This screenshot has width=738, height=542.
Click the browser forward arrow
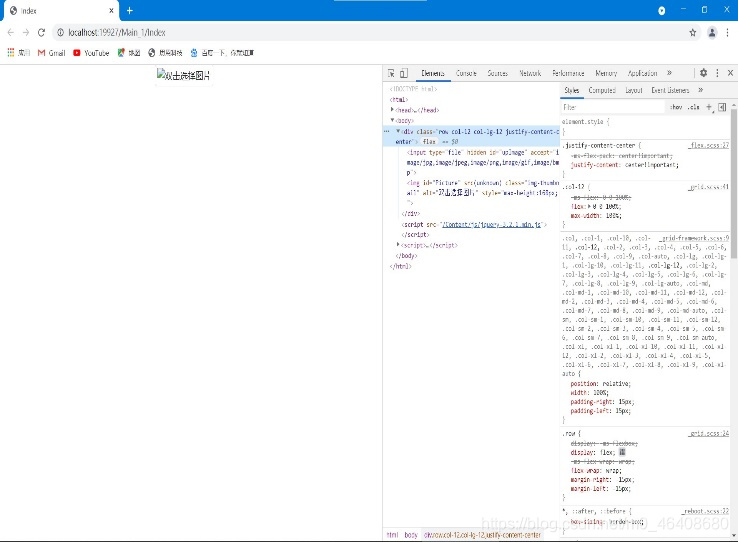pyautogui.click(x=26, y=32)
